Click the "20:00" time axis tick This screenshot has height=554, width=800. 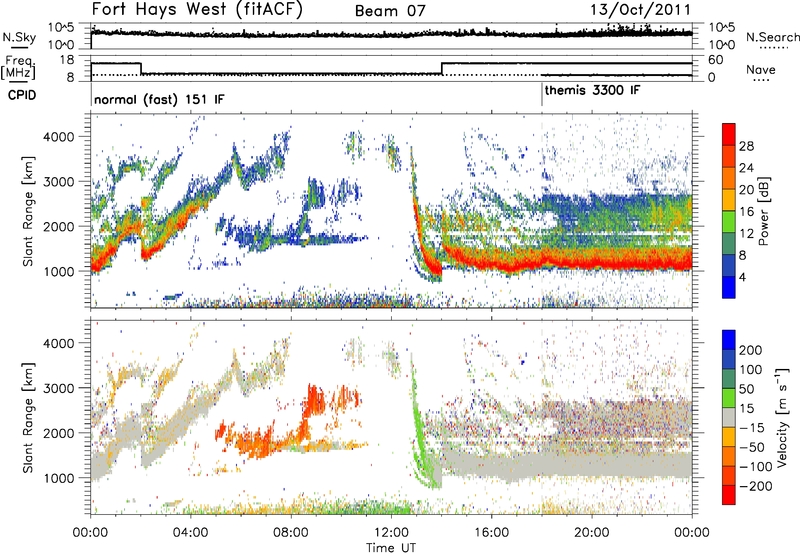(x=592, y=533)
